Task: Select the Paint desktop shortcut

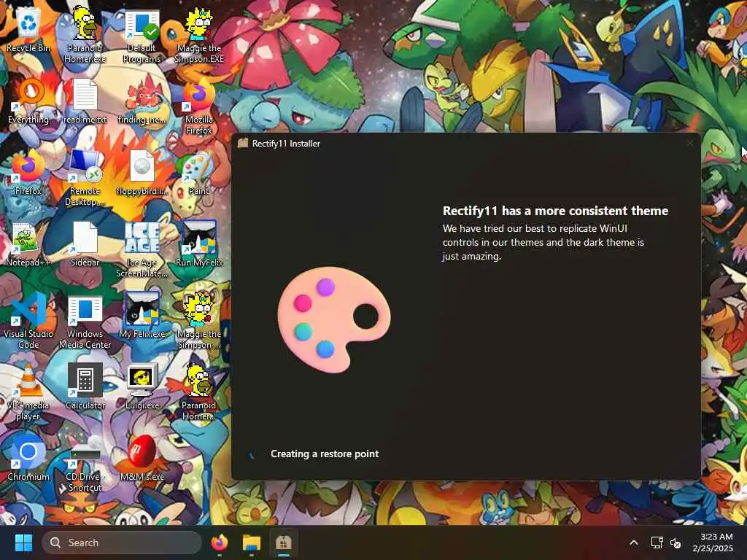Action: click(x=199, y=172)
